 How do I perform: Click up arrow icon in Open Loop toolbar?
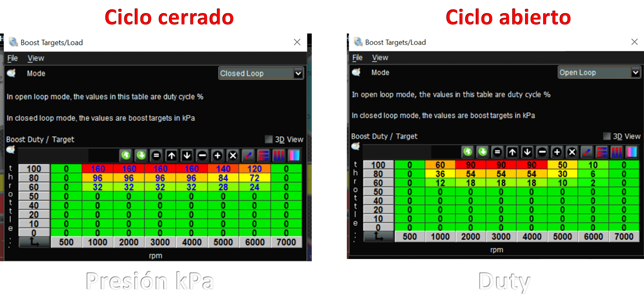512,152
